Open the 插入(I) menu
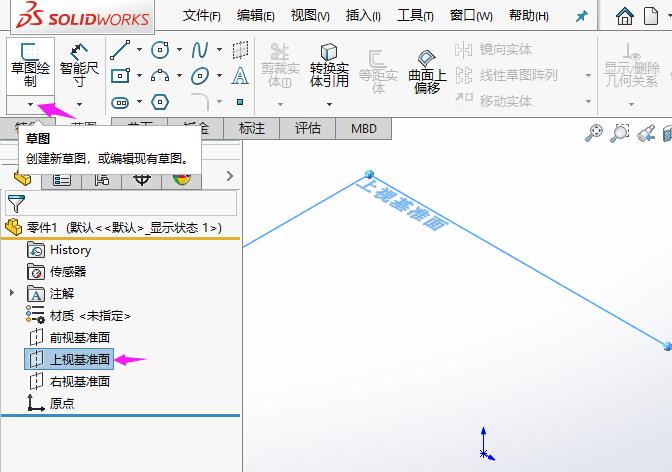The image size is (672, 472). tap(363, 16)
